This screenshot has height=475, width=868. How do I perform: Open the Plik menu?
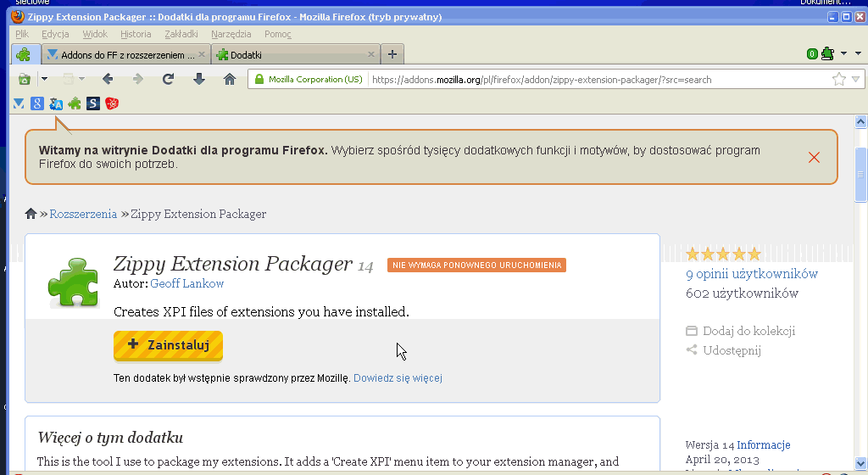pos(22,34)
